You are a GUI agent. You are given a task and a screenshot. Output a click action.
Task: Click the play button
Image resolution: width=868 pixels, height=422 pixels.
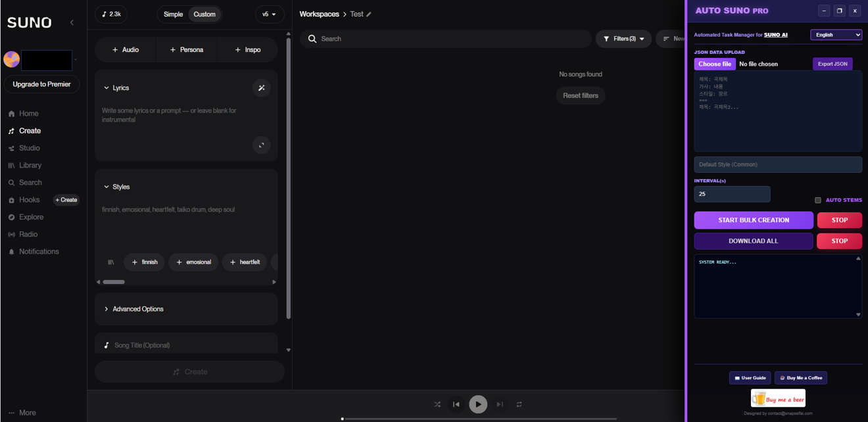478,404
